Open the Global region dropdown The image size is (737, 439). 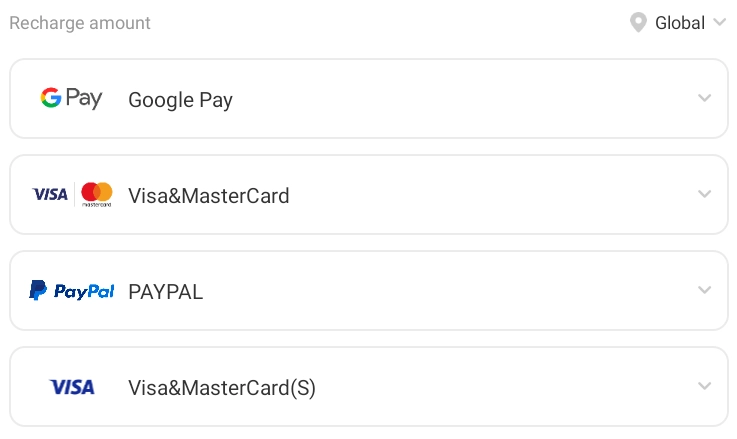pos(680,23)
